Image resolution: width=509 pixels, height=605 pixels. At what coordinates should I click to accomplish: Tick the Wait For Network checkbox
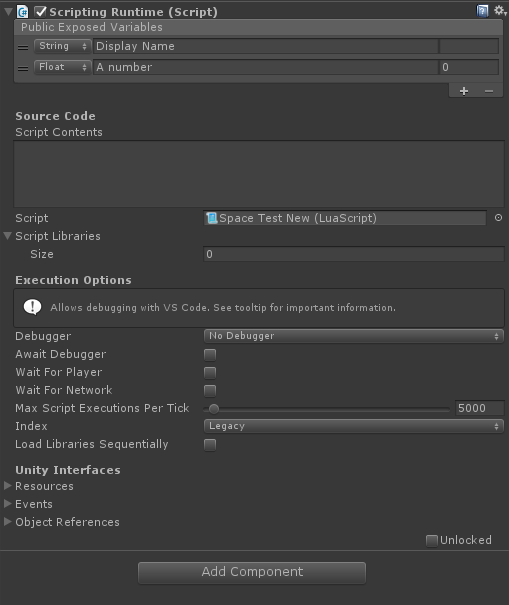pos(210,390)
